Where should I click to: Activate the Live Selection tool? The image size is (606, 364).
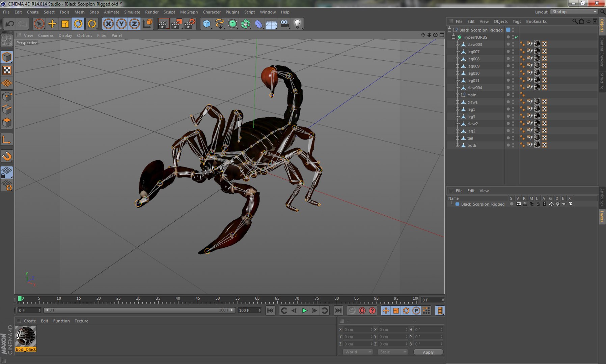tap(39, 24)
